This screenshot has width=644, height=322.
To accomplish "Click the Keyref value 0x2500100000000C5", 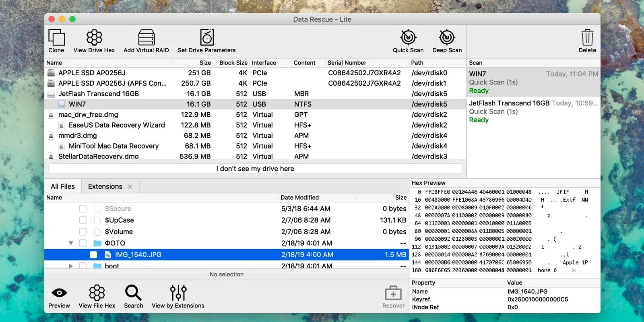I will [538, 299].
